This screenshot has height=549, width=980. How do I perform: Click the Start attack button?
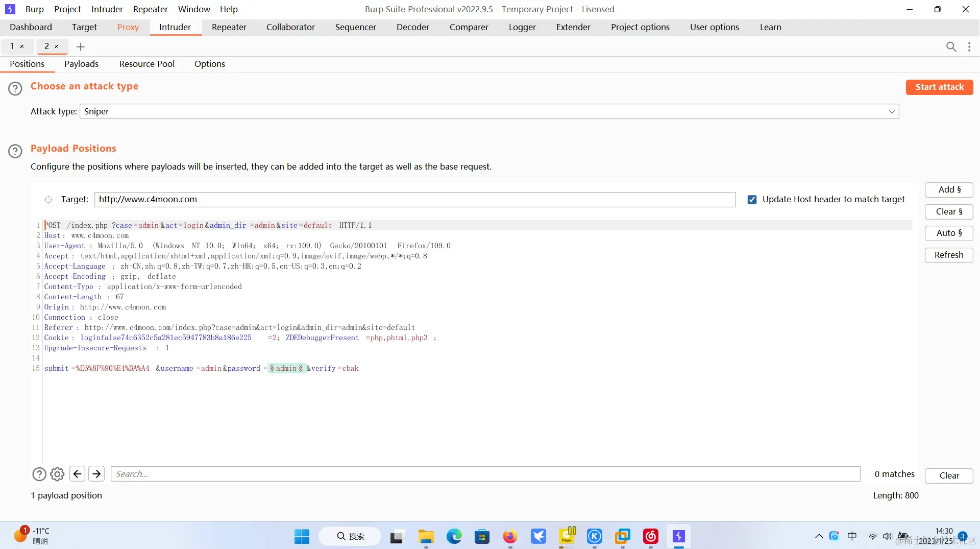click(940, 87)
